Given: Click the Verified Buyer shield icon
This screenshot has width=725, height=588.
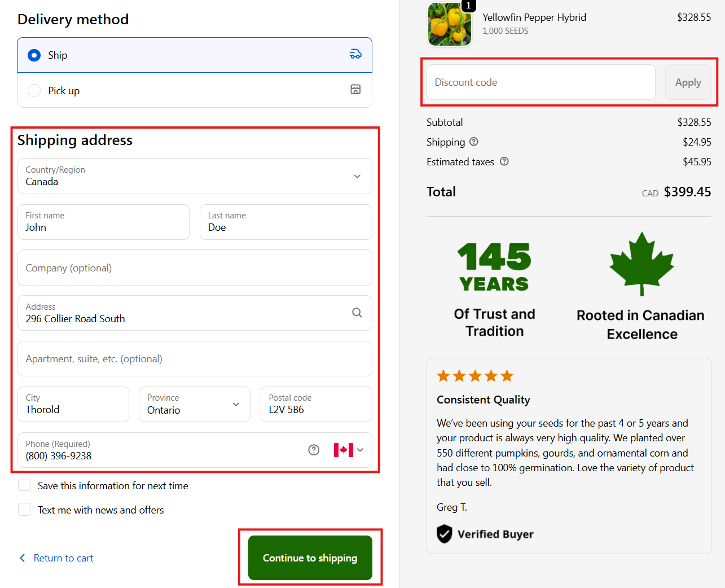Looking at the screenshot, I should (x=445, y=534).
